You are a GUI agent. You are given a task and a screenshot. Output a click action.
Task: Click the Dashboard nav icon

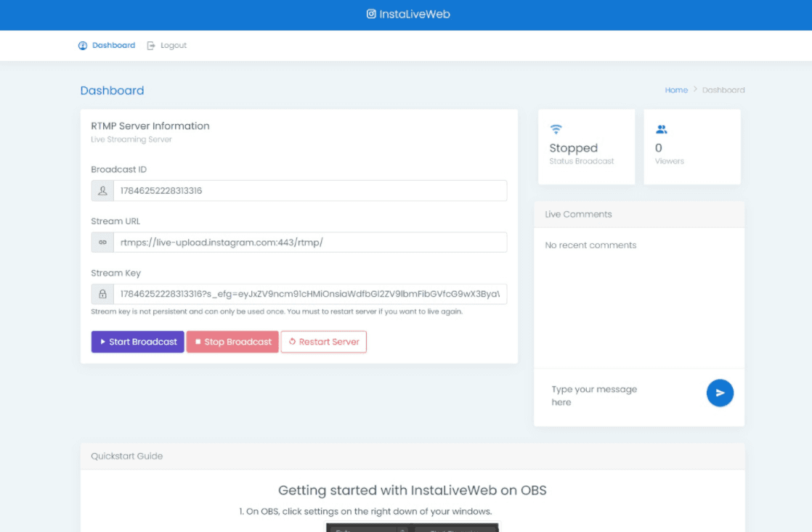(82, 45)
